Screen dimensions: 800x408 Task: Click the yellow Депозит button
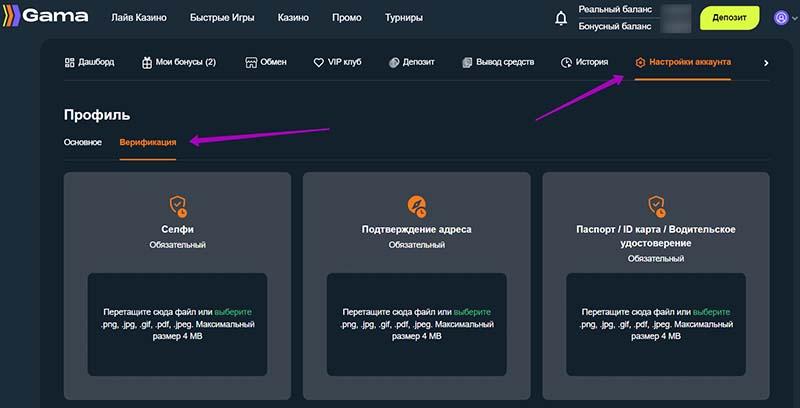coord(730,18)
